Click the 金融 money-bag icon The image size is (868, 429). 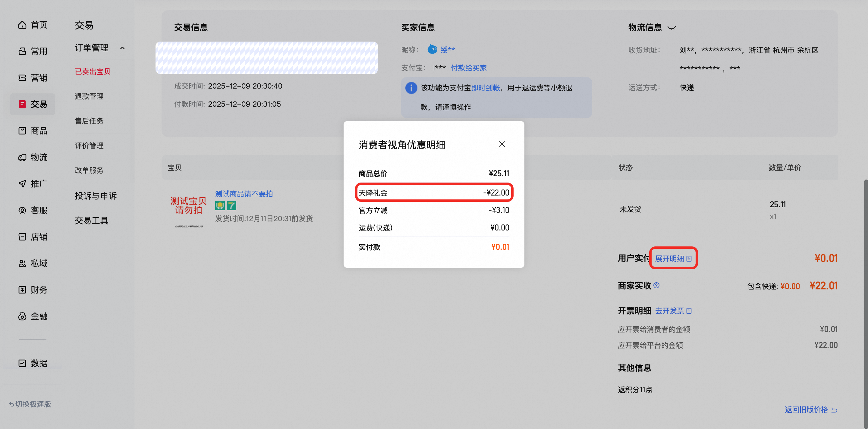pyautogui.click(x=22, y=316)
